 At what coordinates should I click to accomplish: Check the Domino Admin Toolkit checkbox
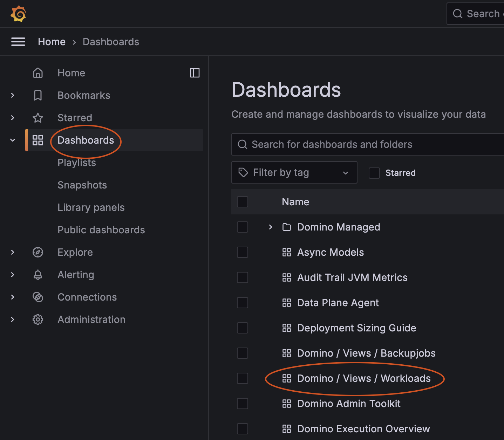[243, 404]
